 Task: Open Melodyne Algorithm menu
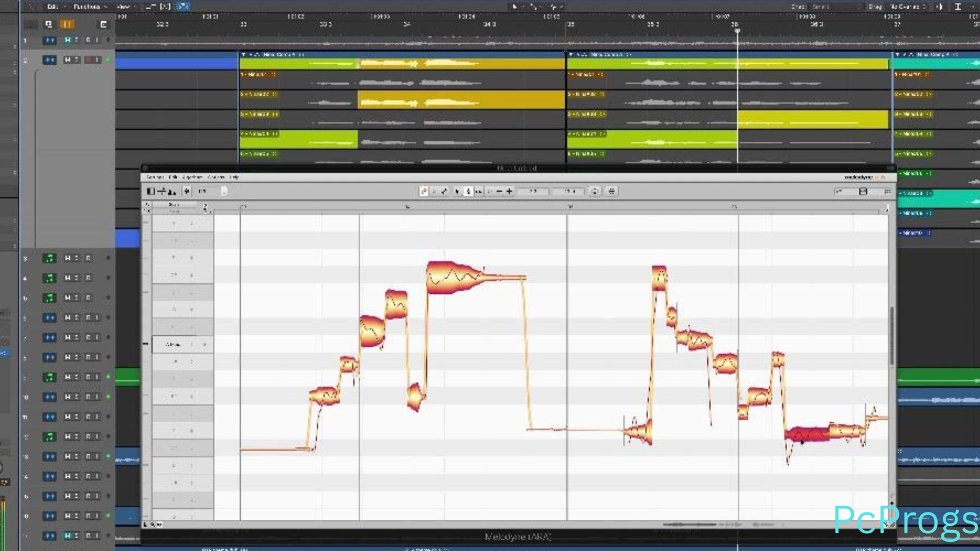(x=192, y=177)
